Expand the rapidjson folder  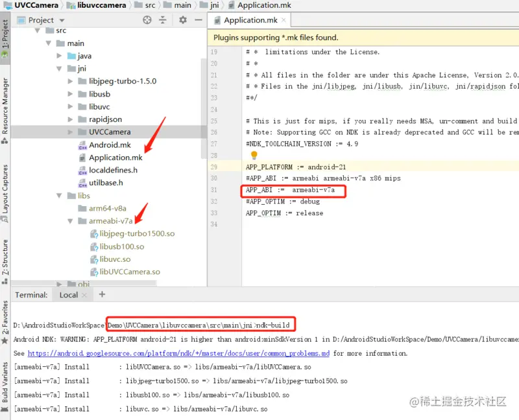click(70, 119)
